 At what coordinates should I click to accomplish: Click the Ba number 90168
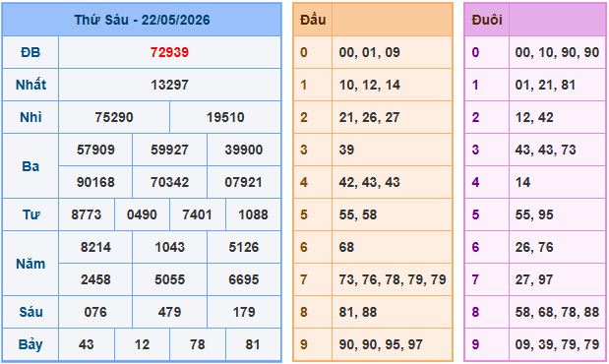[95, 182]
